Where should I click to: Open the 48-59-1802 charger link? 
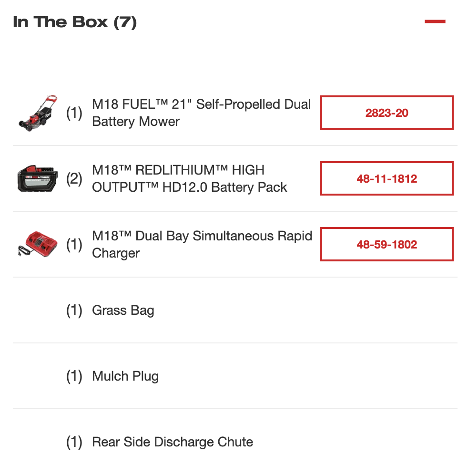pos(387,244)
